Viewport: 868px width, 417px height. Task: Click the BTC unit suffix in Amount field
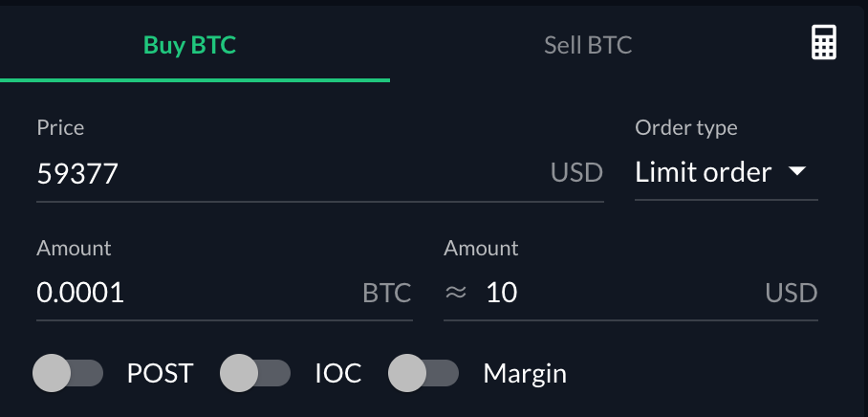(x=387, y=293)
